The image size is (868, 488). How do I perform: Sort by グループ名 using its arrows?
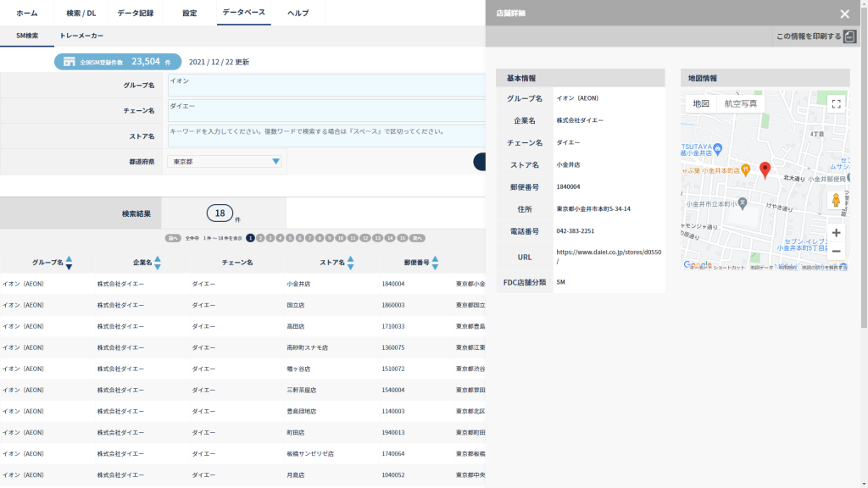[x=69, y=263]
